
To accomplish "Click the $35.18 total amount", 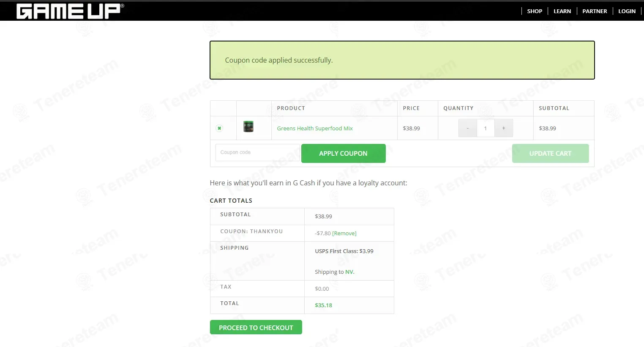I will (323, 305).
